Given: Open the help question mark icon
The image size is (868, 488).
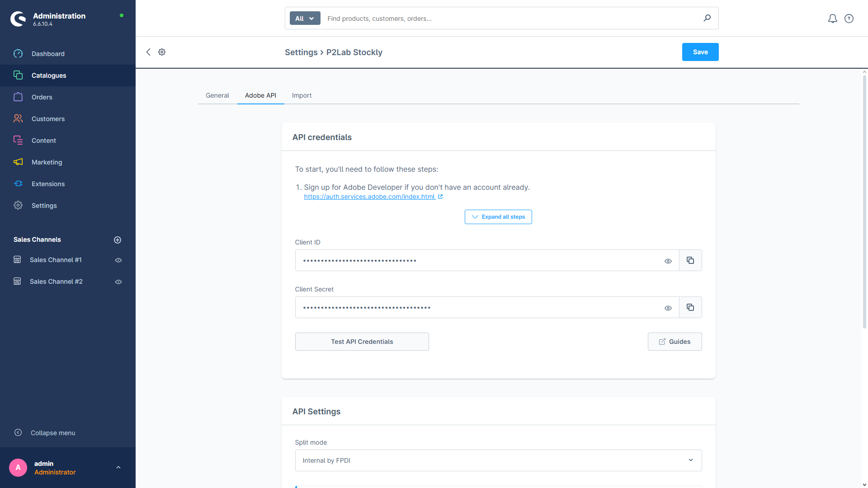Looking at the screenshot, I should (x=849, y=19).
